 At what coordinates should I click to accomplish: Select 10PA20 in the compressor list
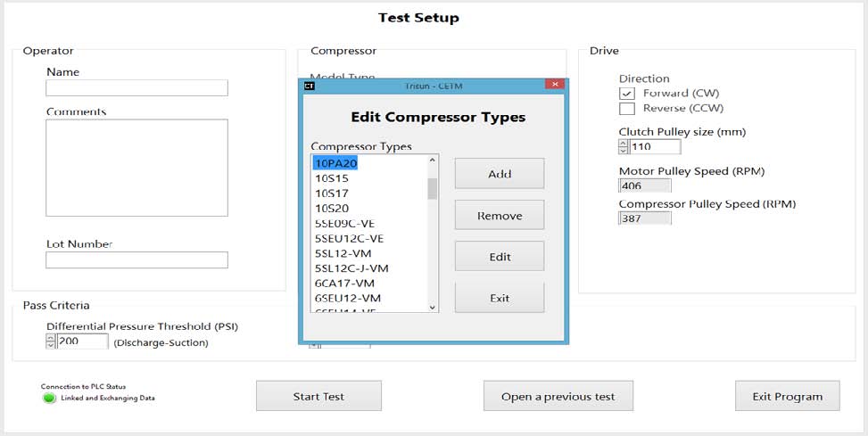[x=335, y=163]
